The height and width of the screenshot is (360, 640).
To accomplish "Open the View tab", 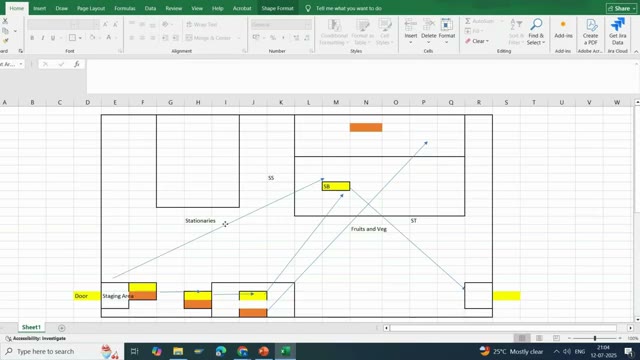I will pyautogui.click(x=197, y=8).
